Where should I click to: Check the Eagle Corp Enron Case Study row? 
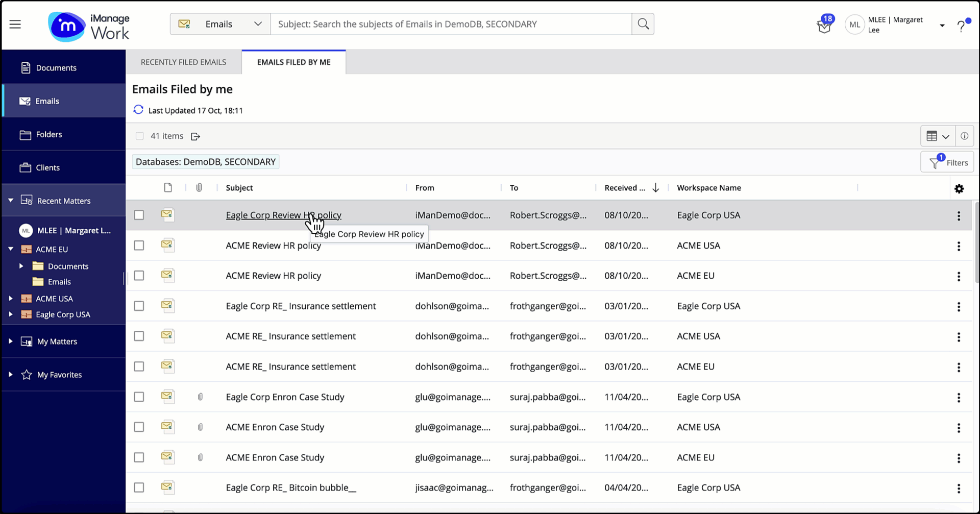[x=139, y=397]
